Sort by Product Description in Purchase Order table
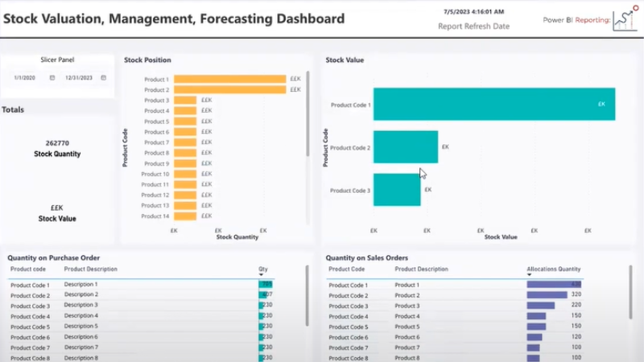The width and height of the screenshot is (644, 362). pyautogui.click(x=91, y=269)
